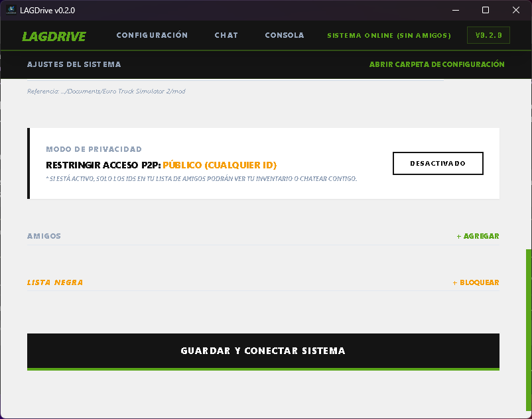
Task: Block an ID with + Bloquear
Action: click(476, 282)
